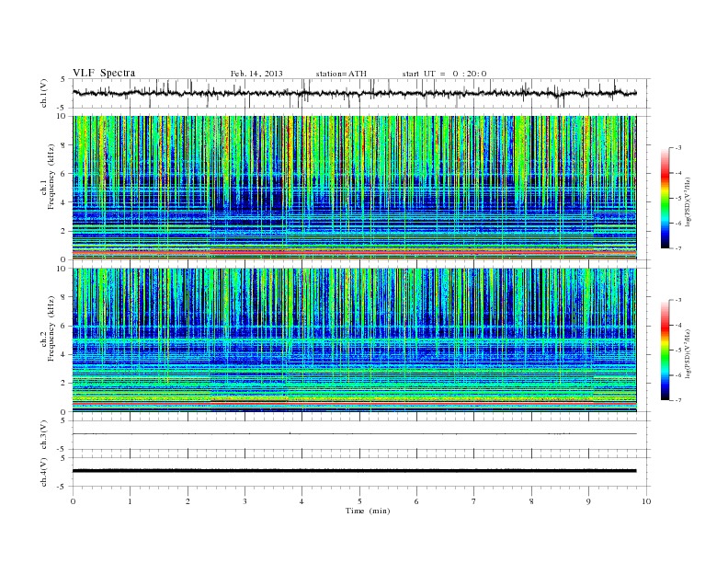This screenshot has width=728, height=563.
Task: Click the "start UT = 0:20:0" header text
Action: click(x=444, y=74)
